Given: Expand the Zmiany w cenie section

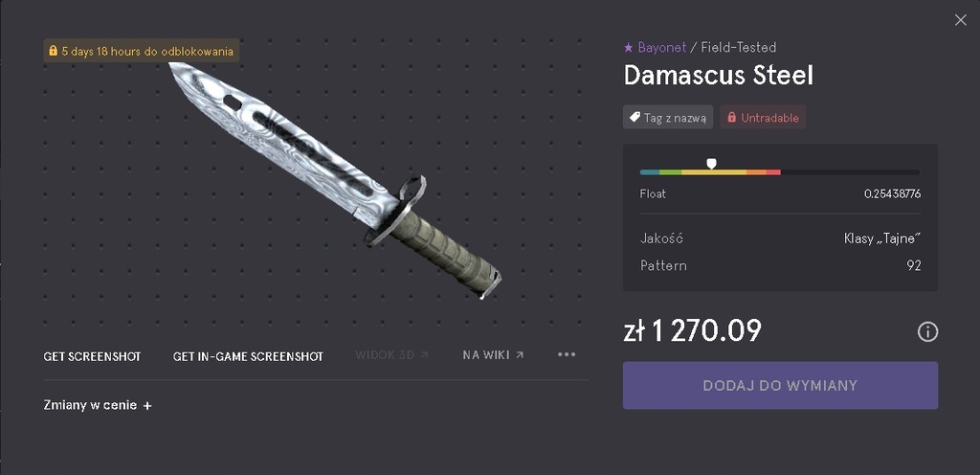Looking at the screenshot, I should point(98,405).
